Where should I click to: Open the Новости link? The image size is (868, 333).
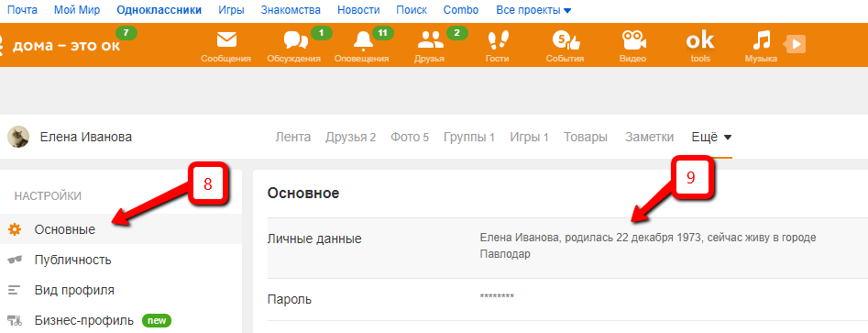pos(358,10)
